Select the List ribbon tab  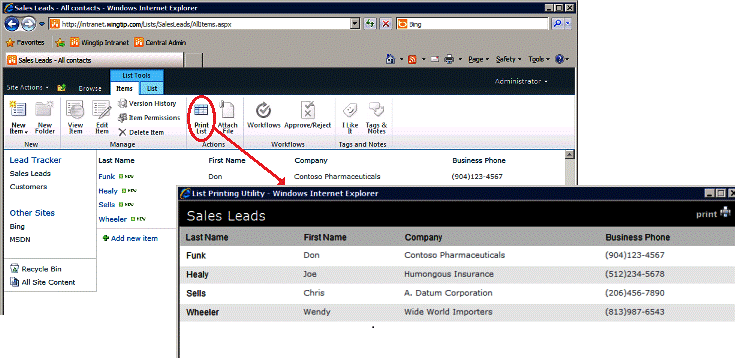click(x=152, y=88)
